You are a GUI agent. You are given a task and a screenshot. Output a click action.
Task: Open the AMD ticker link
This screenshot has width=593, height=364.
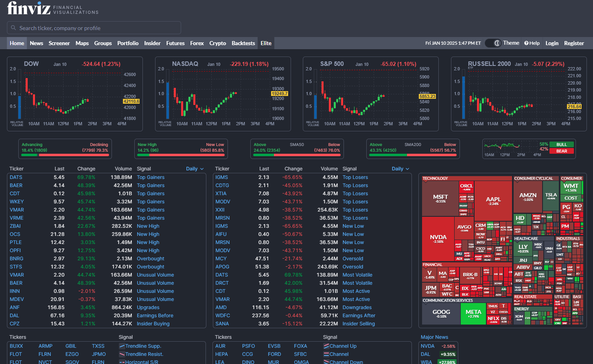(x=221, y=307)
